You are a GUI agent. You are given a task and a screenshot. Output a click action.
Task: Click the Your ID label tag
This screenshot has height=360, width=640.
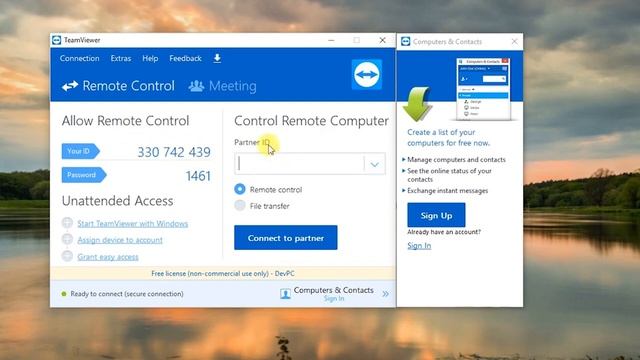(x=80, y=151)
